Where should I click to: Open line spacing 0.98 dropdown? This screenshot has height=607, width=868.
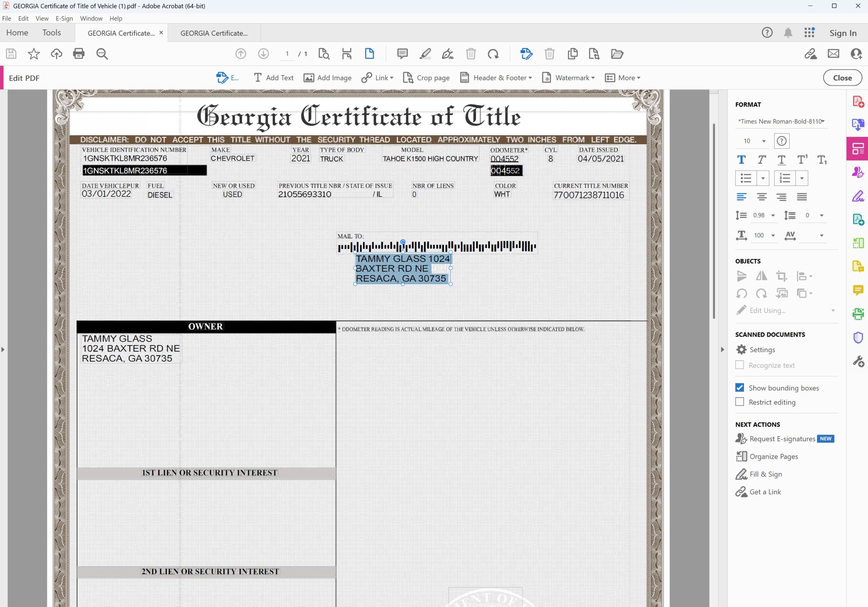coord(773,215)
